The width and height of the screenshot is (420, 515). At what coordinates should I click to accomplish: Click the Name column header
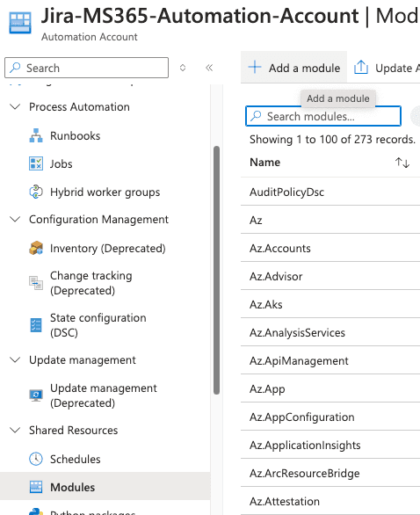click(x=265, y=163)
